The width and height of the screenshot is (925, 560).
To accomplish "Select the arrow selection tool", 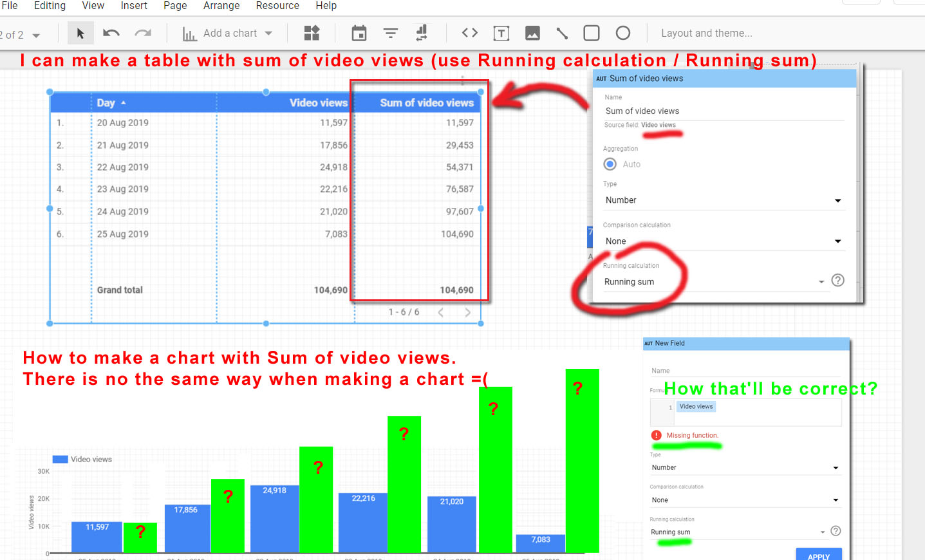I will click(x=80, y=33).
